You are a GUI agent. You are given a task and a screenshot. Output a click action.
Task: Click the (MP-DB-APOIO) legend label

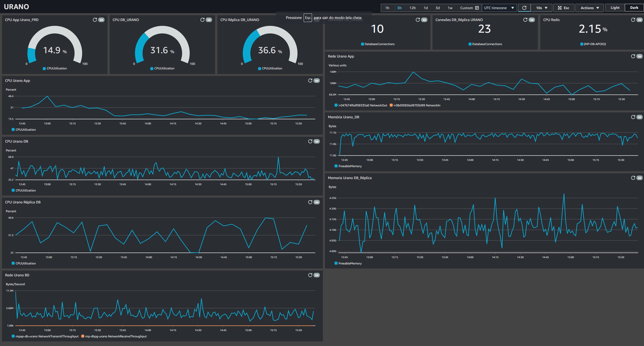tap(593, 44)
